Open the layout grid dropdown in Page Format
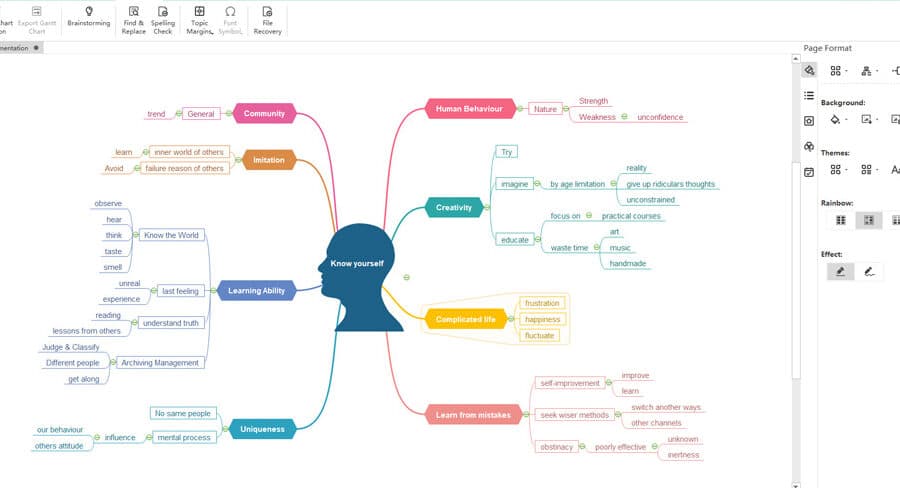 click(x=839, y=71)
